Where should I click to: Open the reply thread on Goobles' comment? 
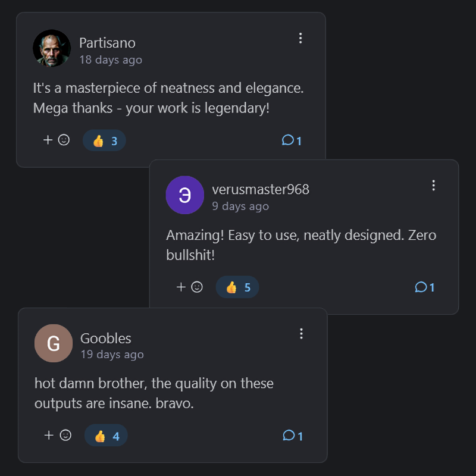293,436
